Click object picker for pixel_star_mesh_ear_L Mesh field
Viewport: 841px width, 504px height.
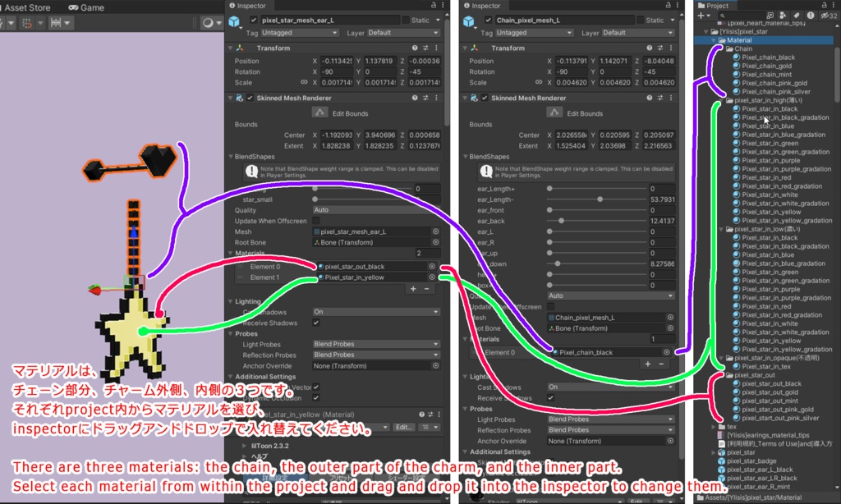click(x=435, y=231)
